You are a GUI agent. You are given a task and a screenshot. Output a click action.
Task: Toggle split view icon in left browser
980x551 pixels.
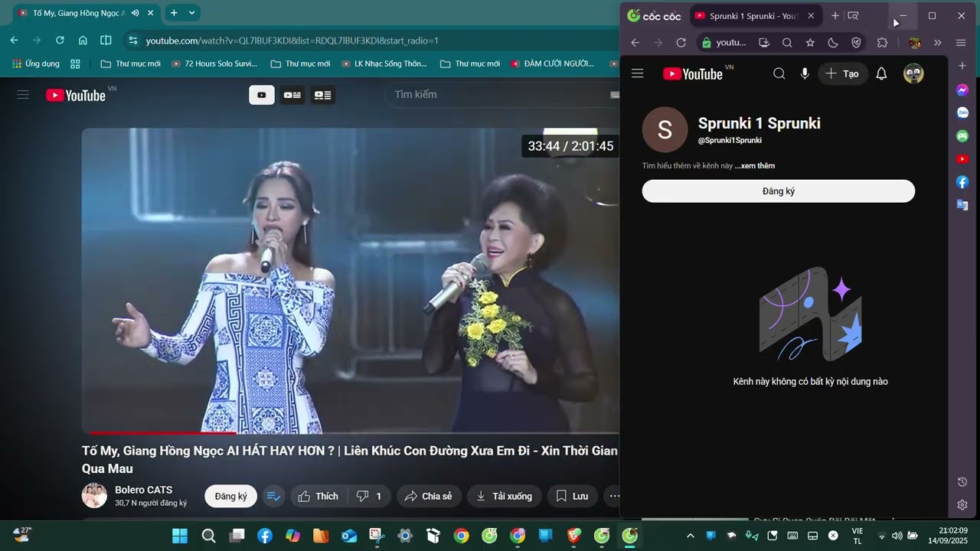tap(106, 41)
